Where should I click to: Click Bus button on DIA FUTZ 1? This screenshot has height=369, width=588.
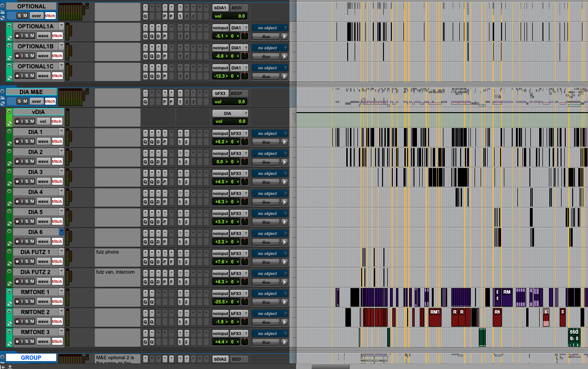266,262
